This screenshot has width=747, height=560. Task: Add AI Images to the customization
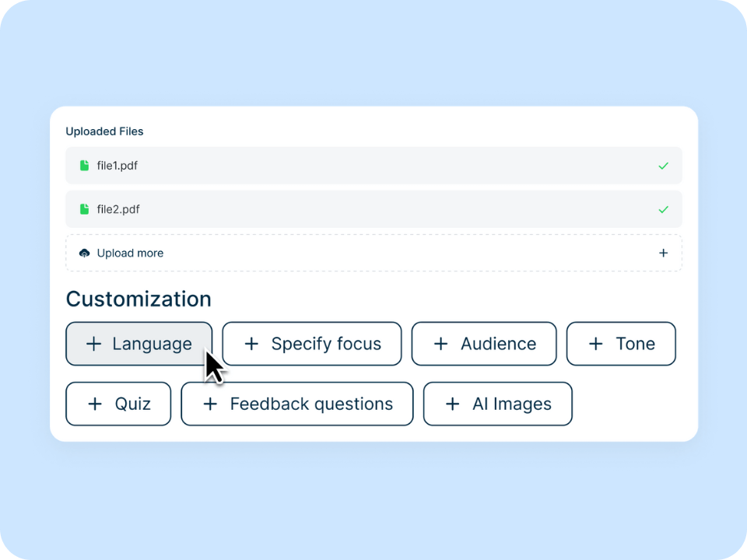tap(497, 404)
